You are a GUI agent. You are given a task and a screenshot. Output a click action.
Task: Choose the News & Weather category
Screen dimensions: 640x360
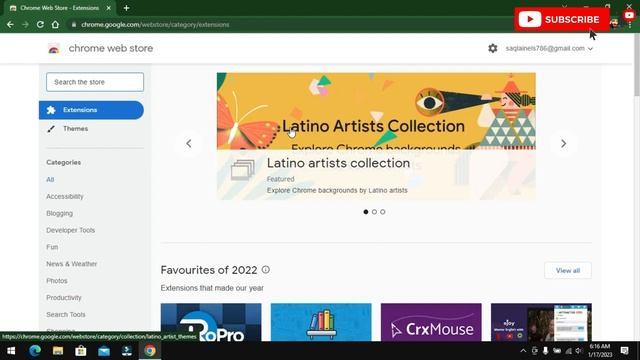coord(71,264)
